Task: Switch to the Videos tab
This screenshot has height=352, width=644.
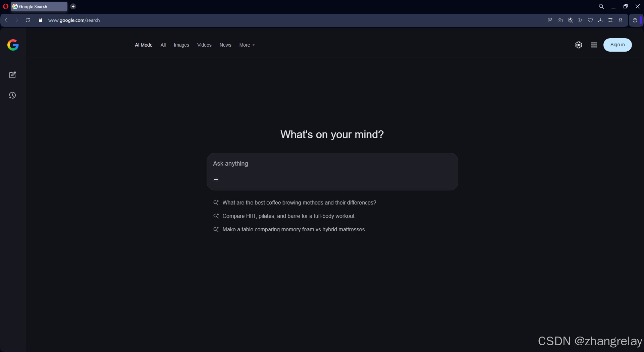Action: (204, 45)
